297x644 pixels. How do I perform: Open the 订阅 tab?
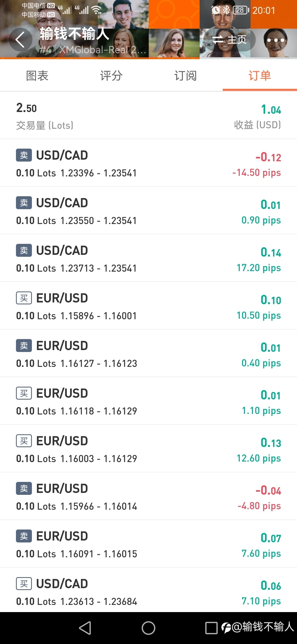point(186,76)
